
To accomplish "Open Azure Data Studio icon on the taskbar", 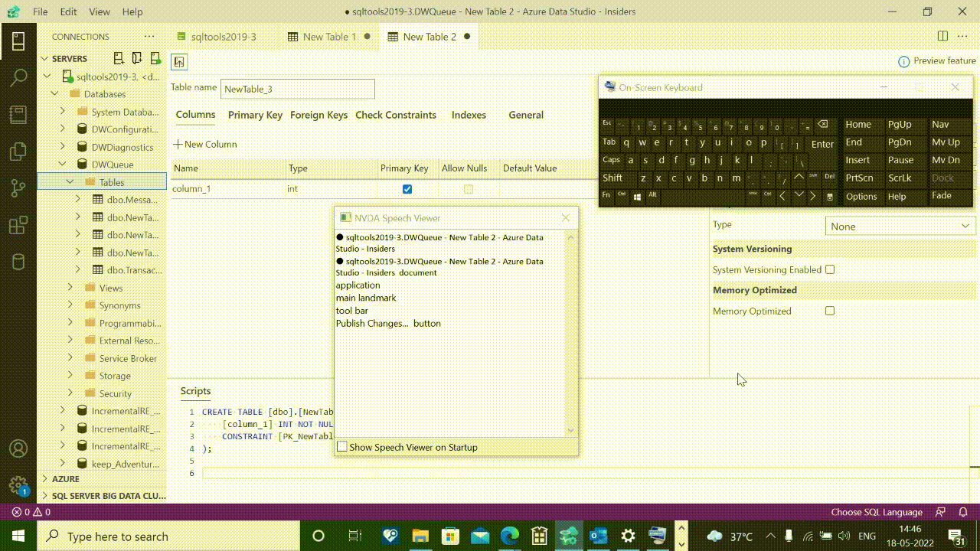I will pos(569,536).
